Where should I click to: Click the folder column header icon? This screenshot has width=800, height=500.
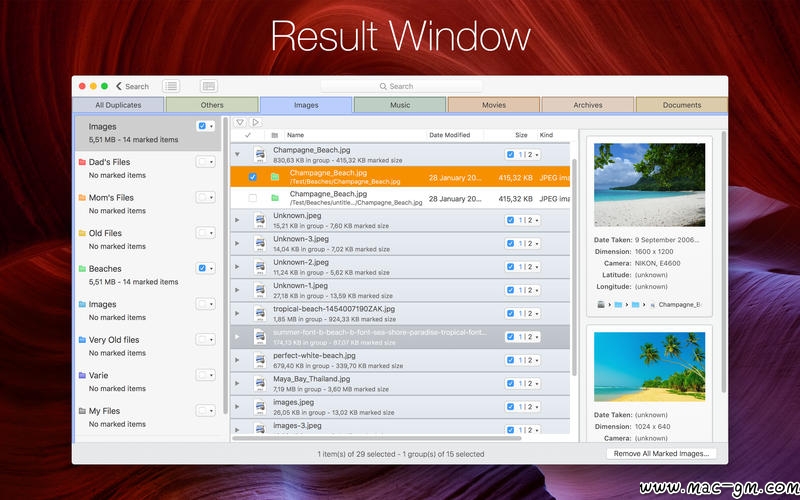coord(274,135)
